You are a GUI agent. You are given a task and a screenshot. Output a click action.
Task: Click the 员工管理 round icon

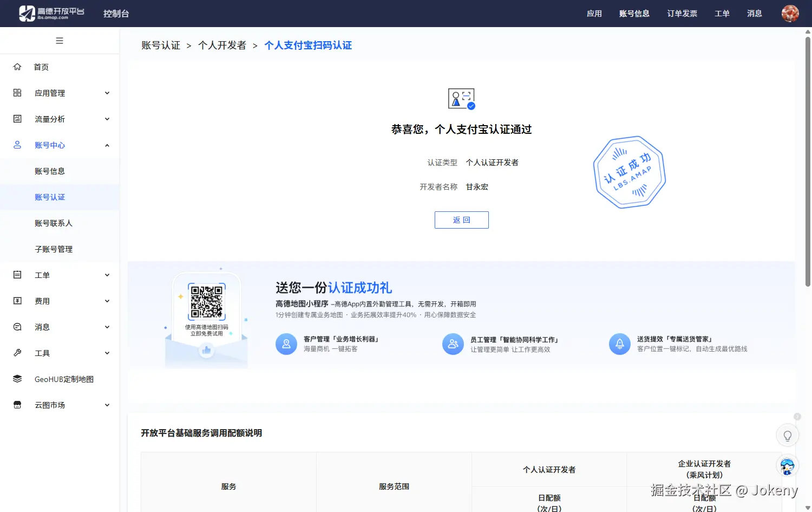click(x=453, y=344)
